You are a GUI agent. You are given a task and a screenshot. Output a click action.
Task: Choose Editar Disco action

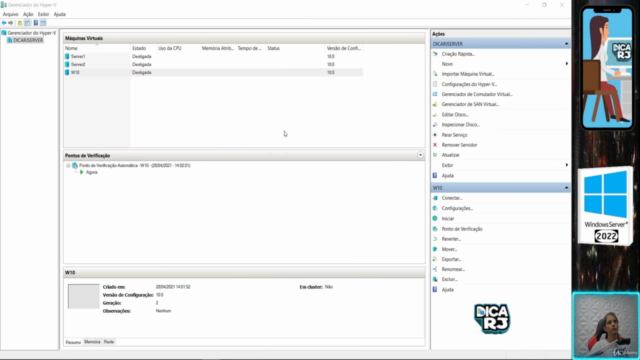tap(455, 115)
